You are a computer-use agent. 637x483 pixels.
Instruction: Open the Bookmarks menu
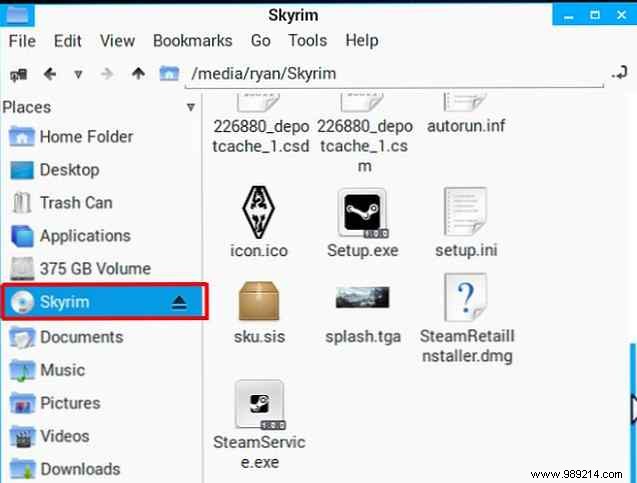point(193,41)
